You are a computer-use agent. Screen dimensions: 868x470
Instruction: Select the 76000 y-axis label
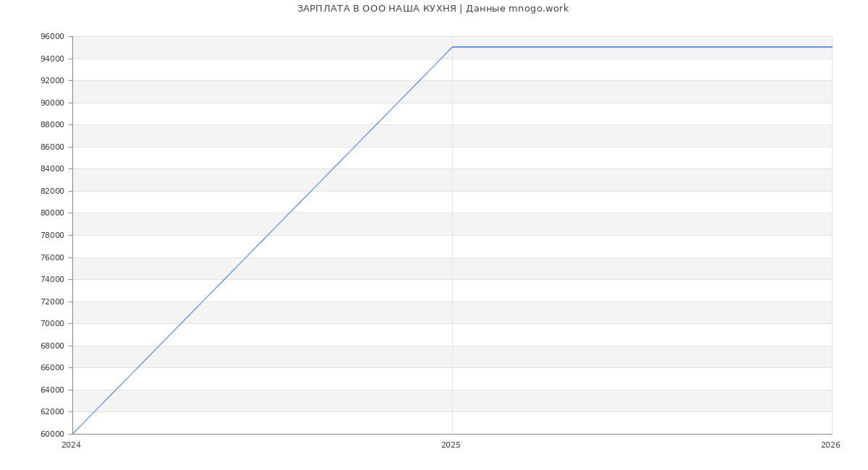click(x=52, y=257)
